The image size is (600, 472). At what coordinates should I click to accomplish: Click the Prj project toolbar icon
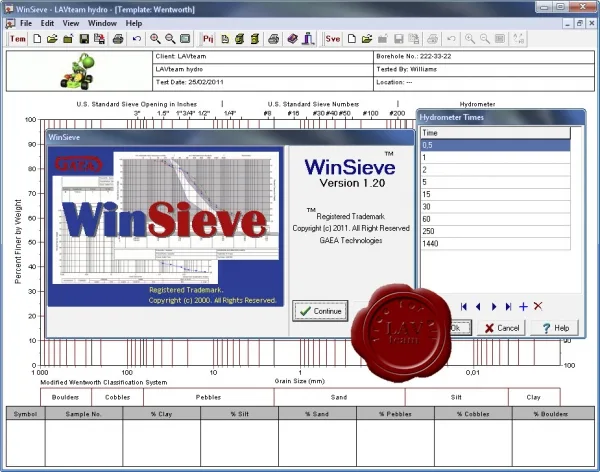click(x=208, y=39)
